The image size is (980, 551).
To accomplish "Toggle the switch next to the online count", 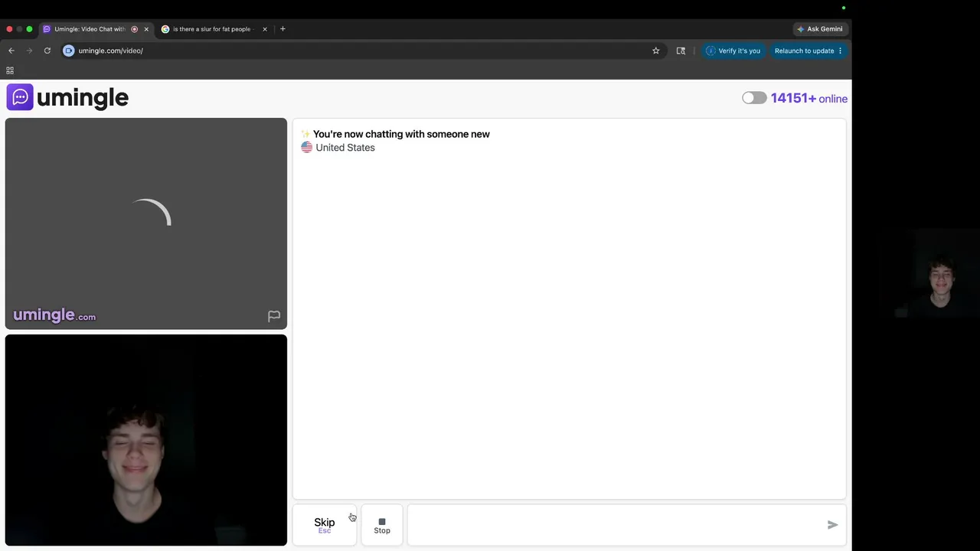I will click(x=754, y=98).
